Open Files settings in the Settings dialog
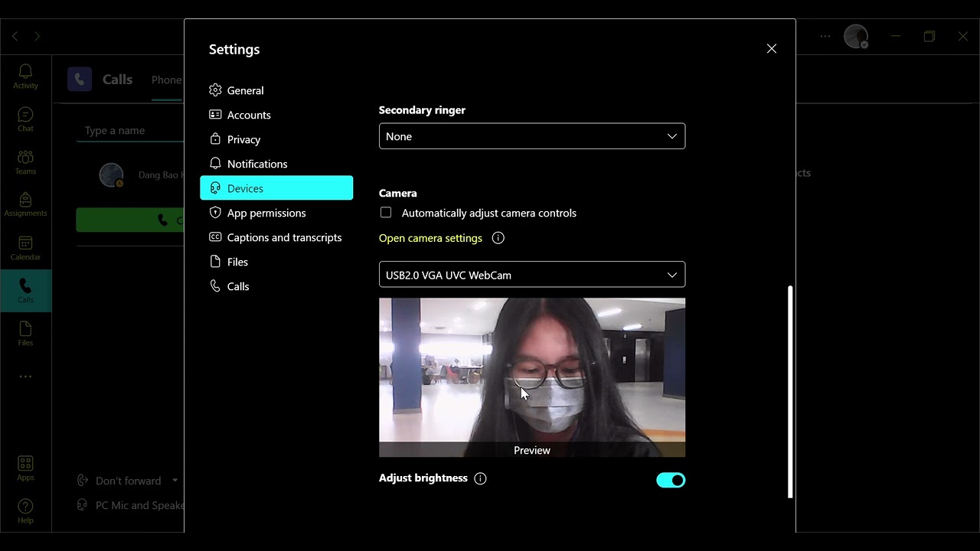Image resolution: width=980 pixels, height=551 pixels. (x=276, y=262)
